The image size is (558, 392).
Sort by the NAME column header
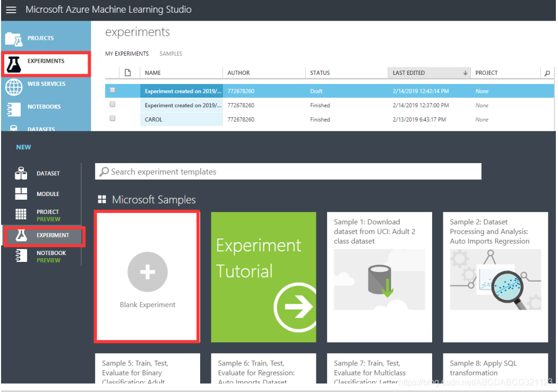[153, 73]
